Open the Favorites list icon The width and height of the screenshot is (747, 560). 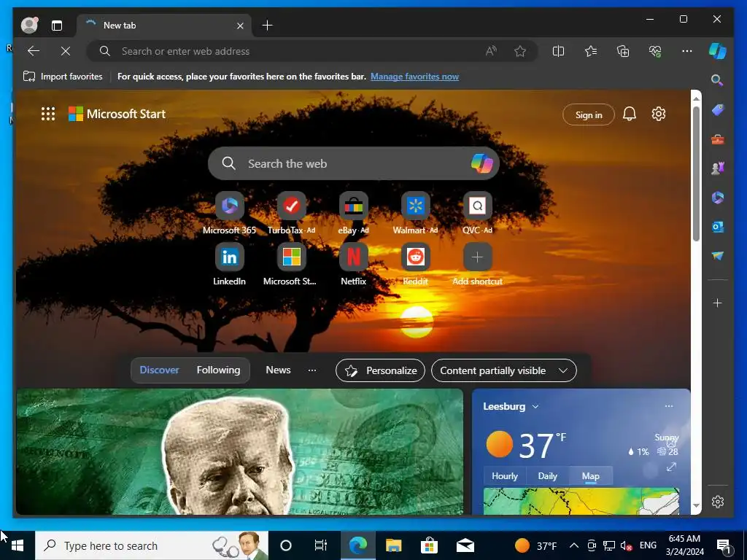(591, 51)
